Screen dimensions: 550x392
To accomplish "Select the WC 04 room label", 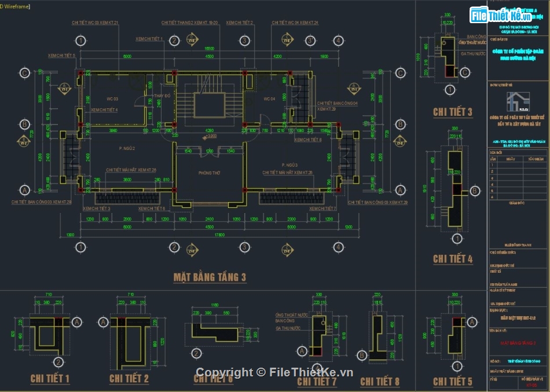I will coord(269,99).
